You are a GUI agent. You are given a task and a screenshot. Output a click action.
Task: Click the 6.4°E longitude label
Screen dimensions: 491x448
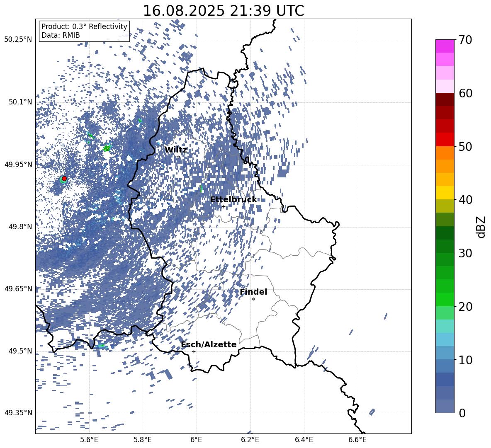click(304, 440)
